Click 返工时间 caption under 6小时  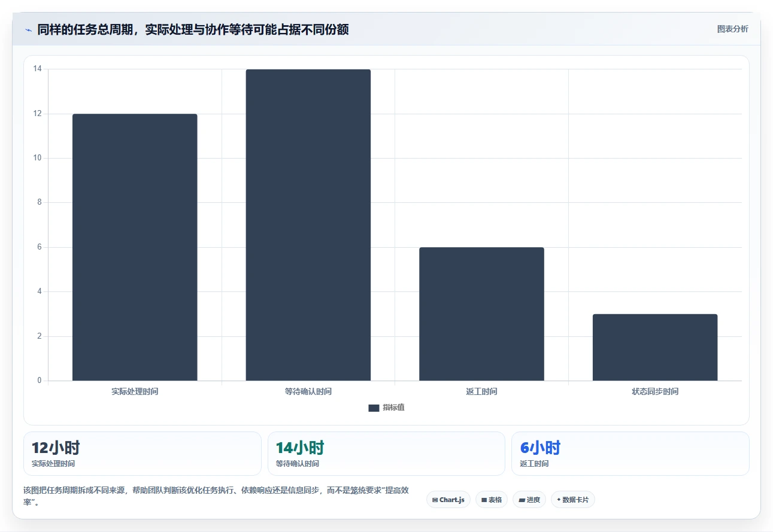click(x=534, y=463)
